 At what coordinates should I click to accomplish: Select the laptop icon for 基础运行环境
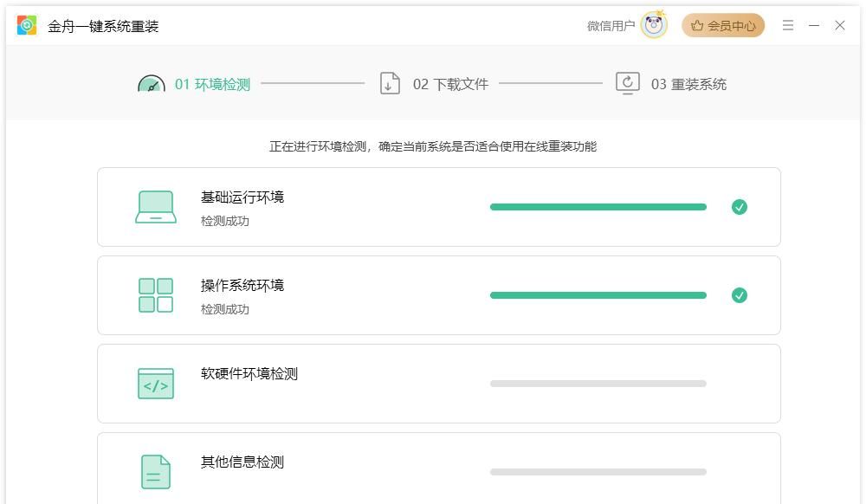tap(155, 206)
